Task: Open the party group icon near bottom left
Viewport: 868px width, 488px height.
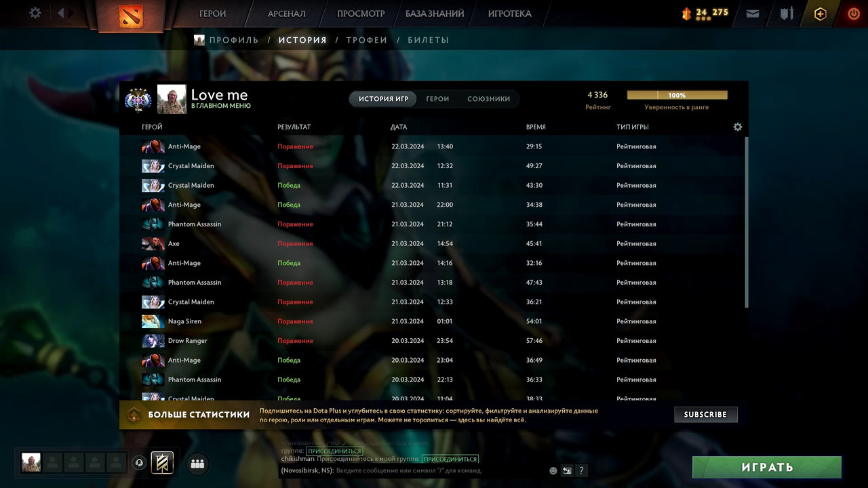Action: [x=197, y=464]
